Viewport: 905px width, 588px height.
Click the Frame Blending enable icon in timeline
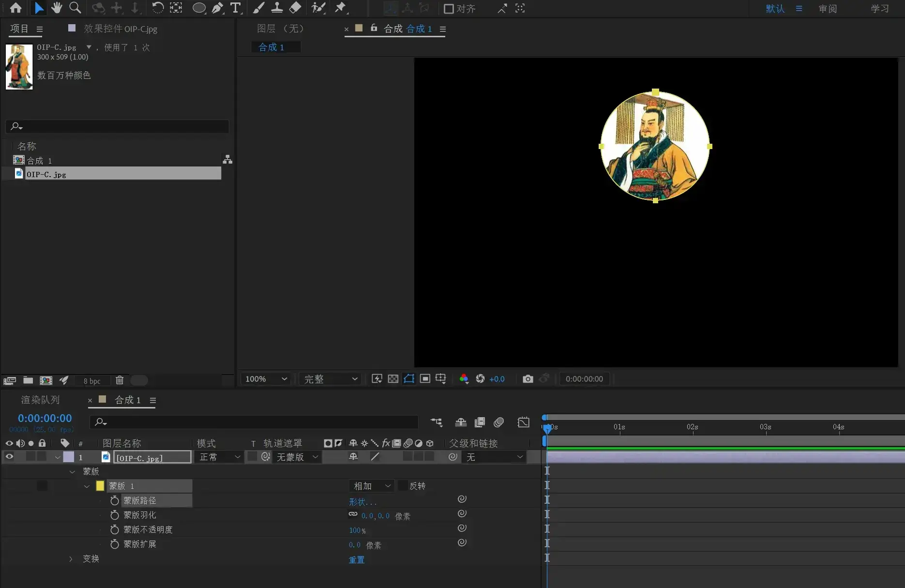[x=480, y=422]
